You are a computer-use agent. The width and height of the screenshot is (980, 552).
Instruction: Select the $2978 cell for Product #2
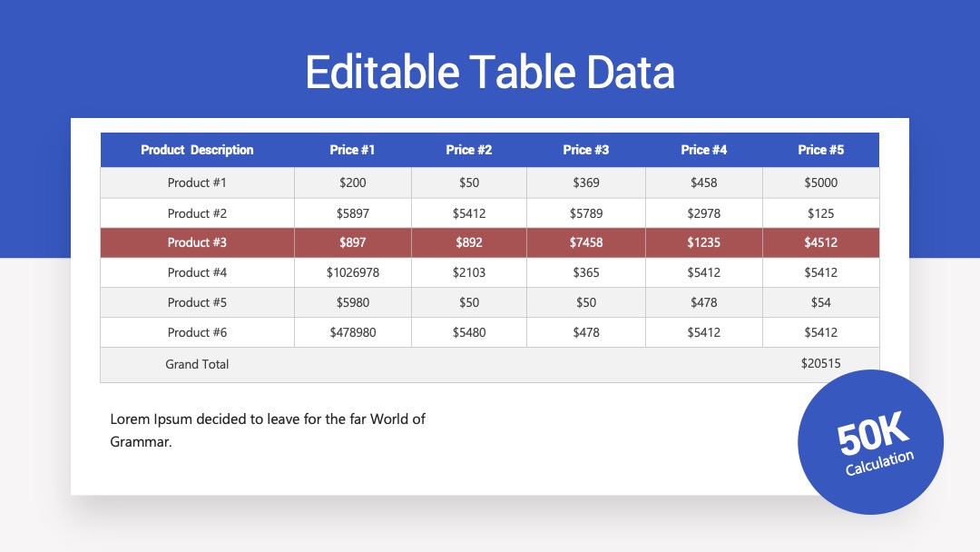pyautogui.click(x=704, y=213)
